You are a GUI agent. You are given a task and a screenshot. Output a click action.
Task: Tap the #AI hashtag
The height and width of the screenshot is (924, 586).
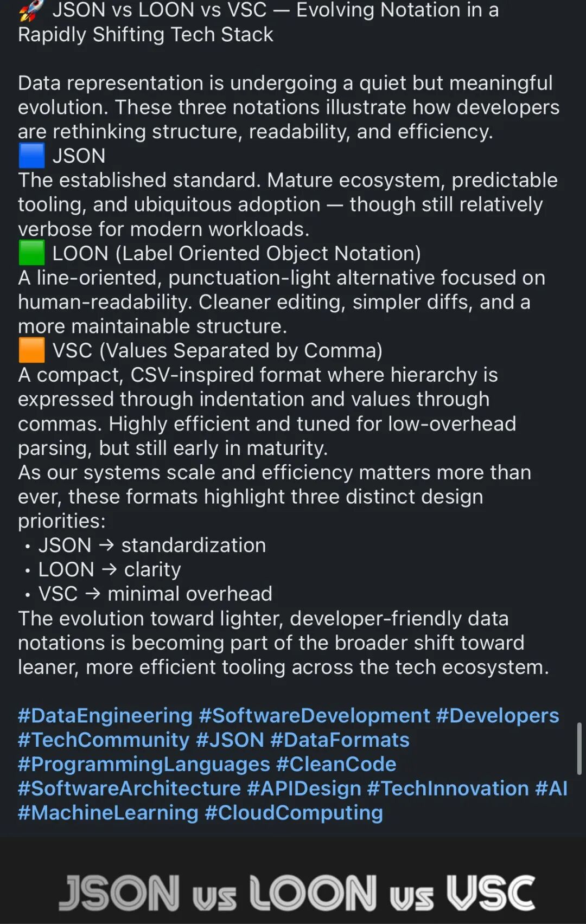pyautogui.click(x=551, y=788)
